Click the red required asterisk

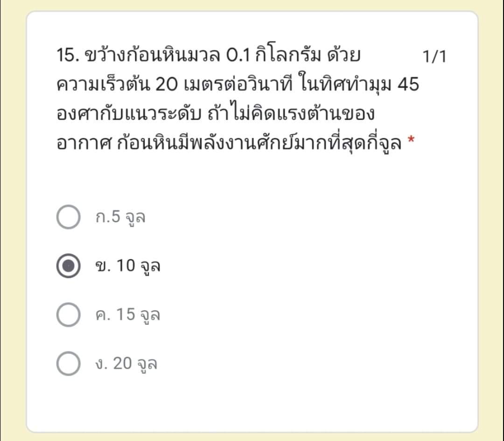click(411, 140)
